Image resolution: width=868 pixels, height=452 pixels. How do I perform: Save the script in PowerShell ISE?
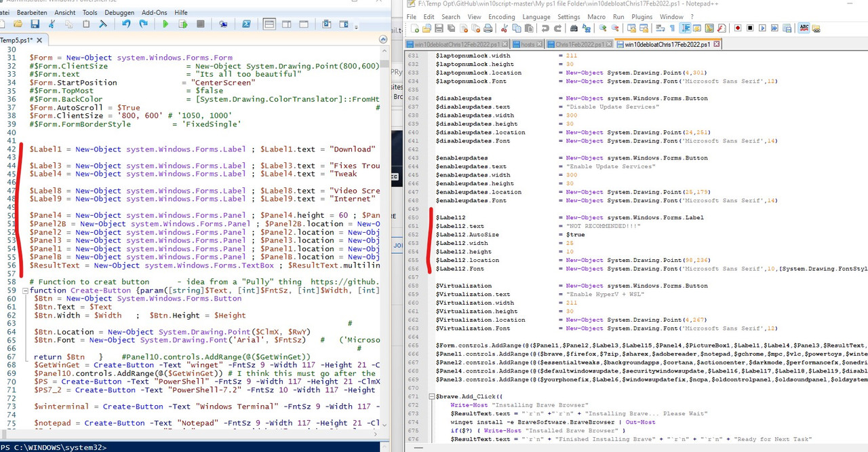[35, 24]
